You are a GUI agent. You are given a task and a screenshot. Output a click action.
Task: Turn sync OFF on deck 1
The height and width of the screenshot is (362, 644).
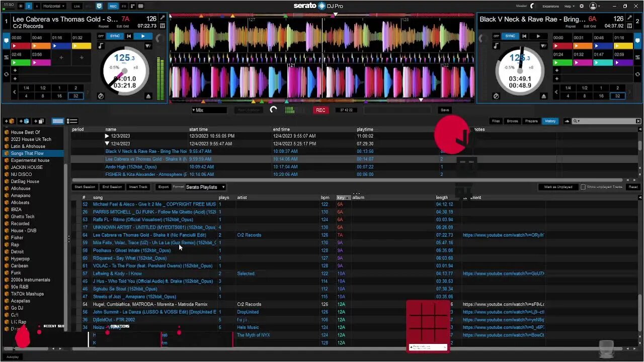coord(101,36)
